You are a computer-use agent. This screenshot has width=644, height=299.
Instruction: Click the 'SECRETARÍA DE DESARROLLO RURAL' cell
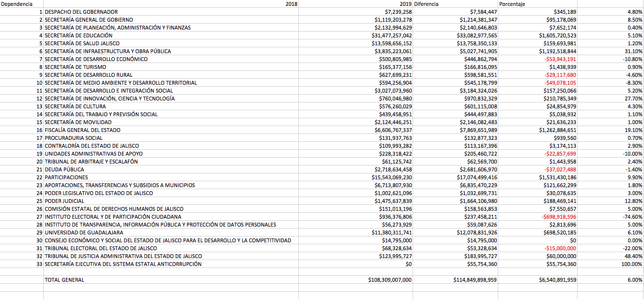(x=171, y=75)
